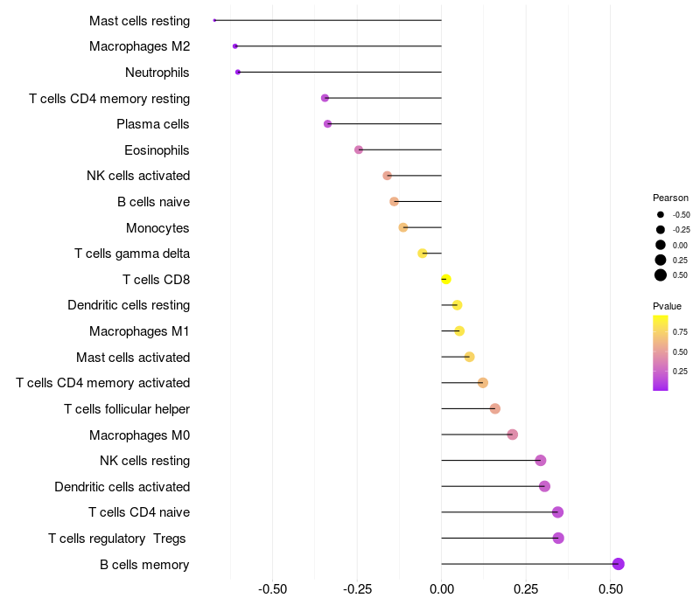Select the NK cells resting data point
Image resolution: width=700 pixels, height=612 pixels.
pos(540,461)
